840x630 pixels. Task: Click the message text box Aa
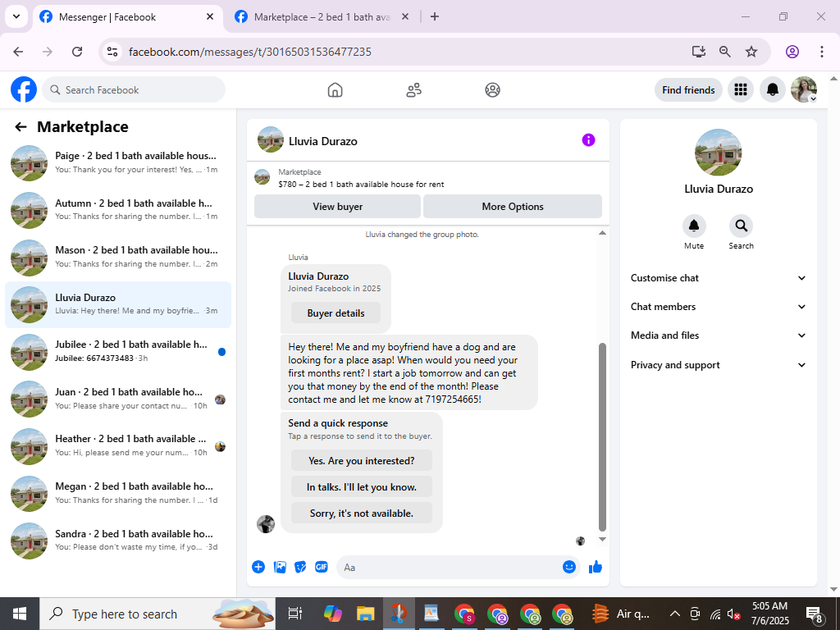click(450, 567)
